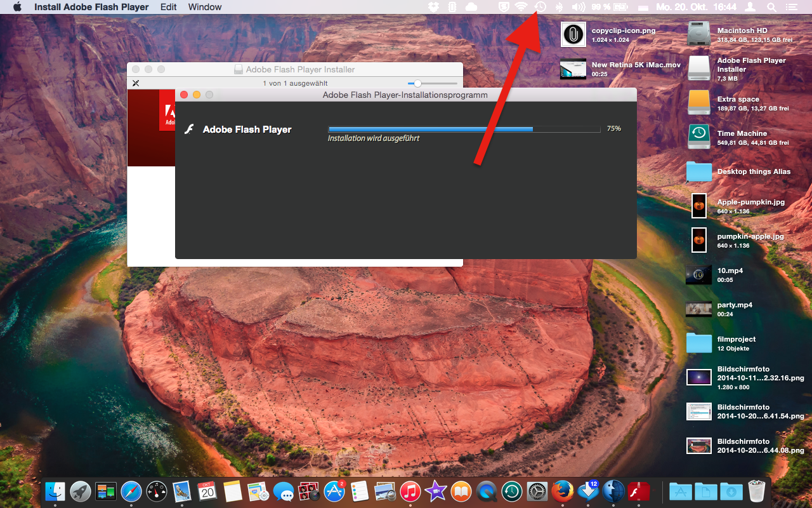Open the Dashboard gauge icon in Dock
812x508 pixels.
(157, 491)
